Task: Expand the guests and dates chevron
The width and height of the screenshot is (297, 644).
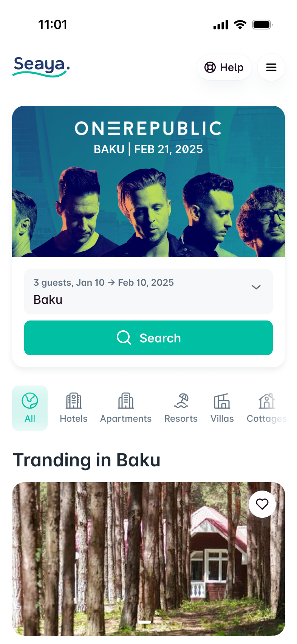Action: pyautogui.click(x=256, y=287)
